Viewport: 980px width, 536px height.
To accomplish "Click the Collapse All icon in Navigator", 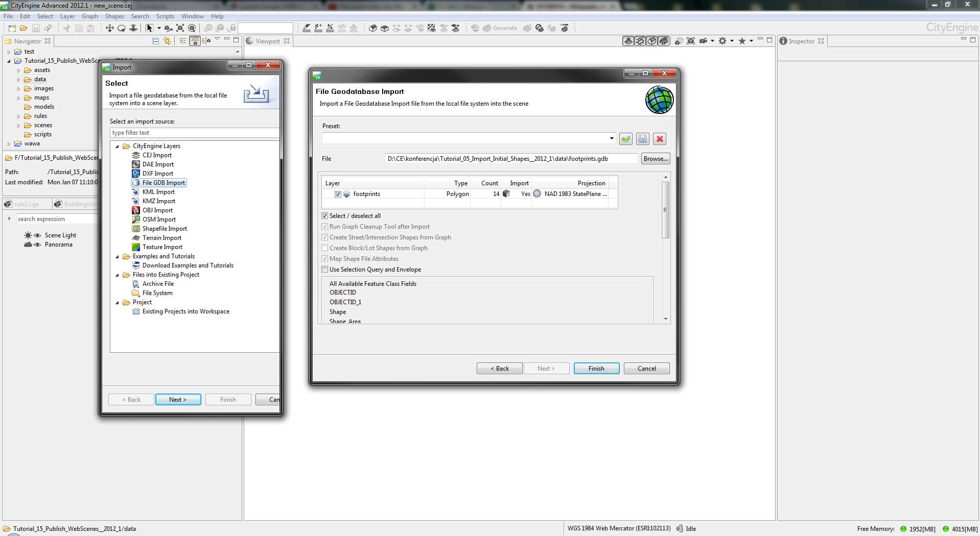I will 156,41.
